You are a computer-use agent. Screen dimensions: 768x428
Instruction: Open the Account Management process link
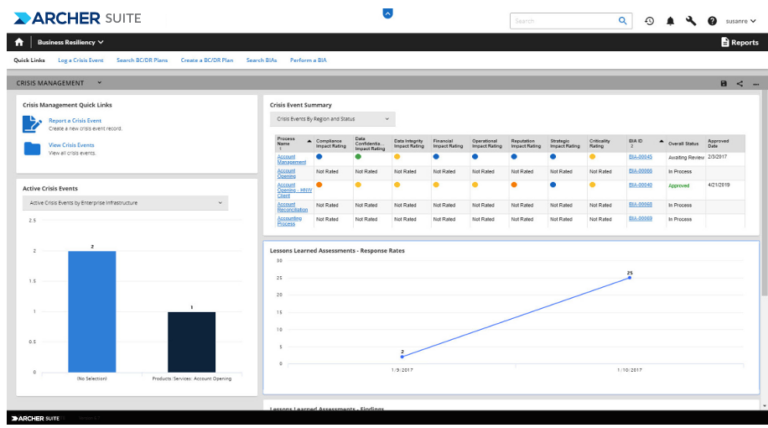coord(290,158)
